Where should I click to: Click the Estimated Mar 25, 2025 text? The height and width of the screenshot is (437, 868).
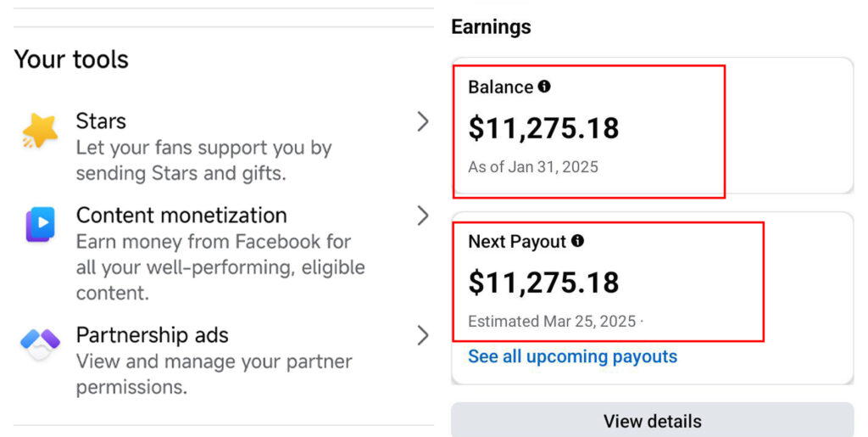(x=552, y=322)
